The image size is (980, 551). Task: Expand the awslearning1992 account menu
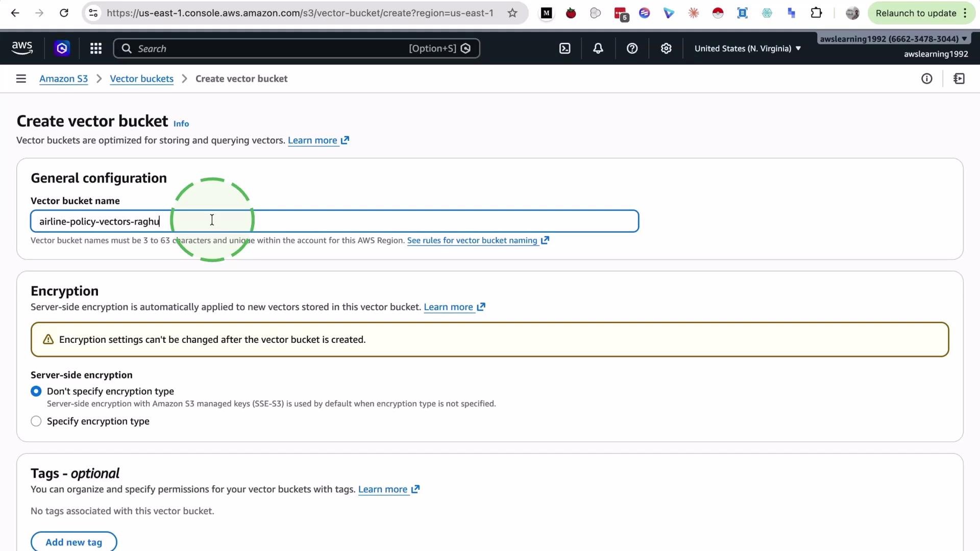pos(893,39)
